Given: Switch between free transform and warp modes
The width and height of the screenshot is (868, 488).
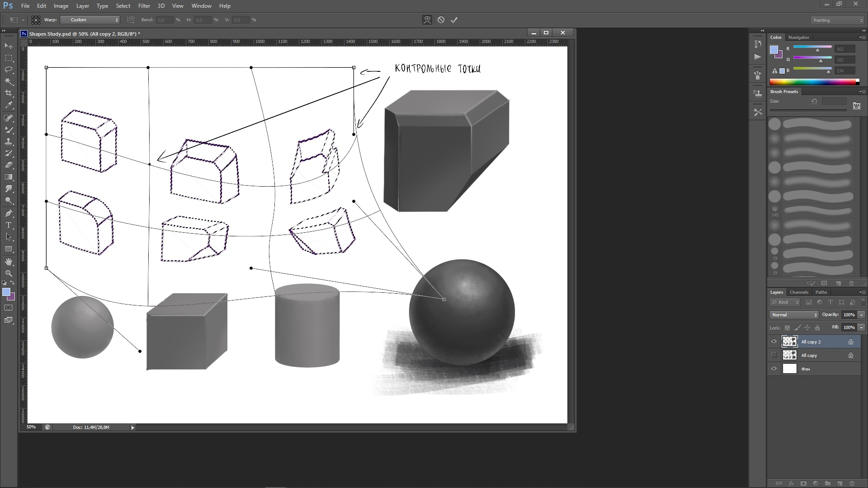Looking at the screenshot, I should tap(427, 20).
